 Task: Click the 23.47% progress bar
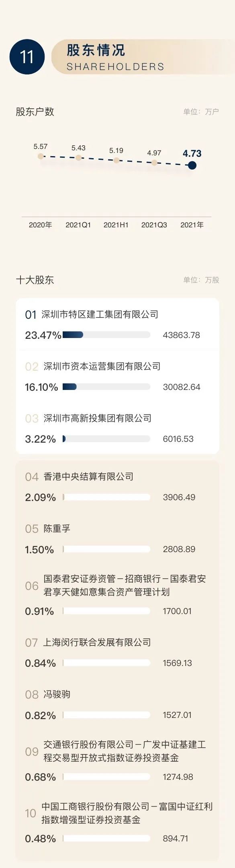(106, 335)
